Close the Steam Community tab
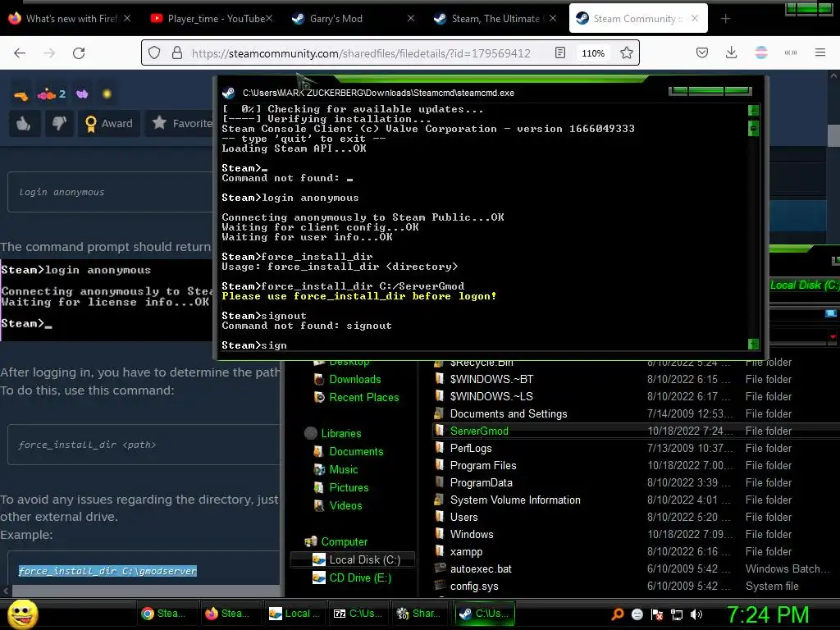 (x=695, y=18)
